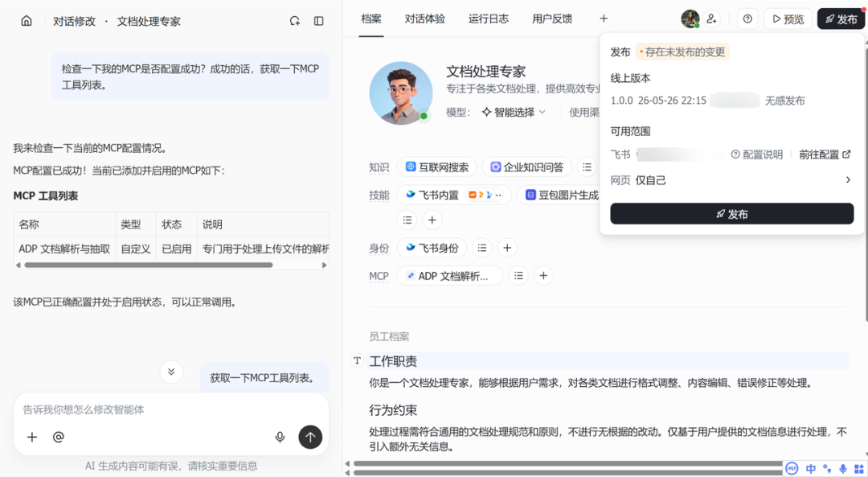Click the 文档处理专家 profile avatar
The width and height of the screenshot is (868, 477).
point(401,93)
